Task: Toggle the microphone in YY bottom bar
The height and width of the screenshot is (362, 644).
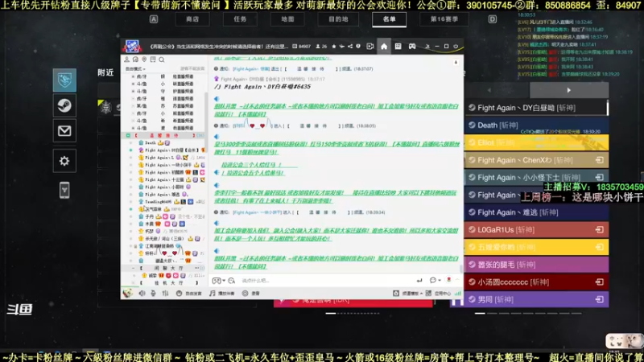Action: click(x=153, y=294)
